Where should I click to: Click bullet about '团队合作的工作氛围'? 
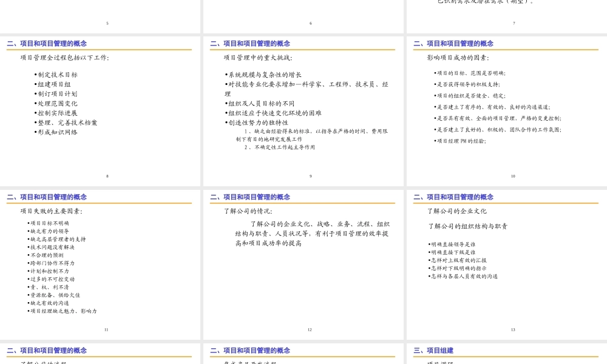tap(498, 130)
